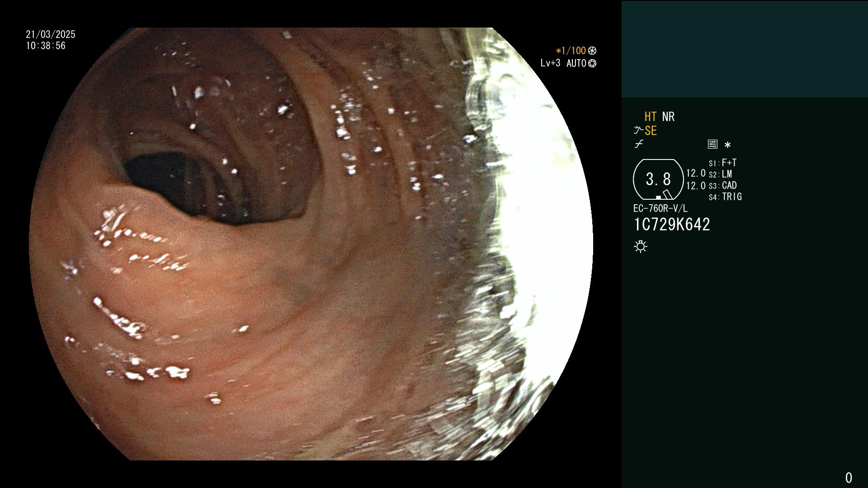Screen dimensions: 868x488
Task: Click the time 10:38:56
Action: click(46, 46)
